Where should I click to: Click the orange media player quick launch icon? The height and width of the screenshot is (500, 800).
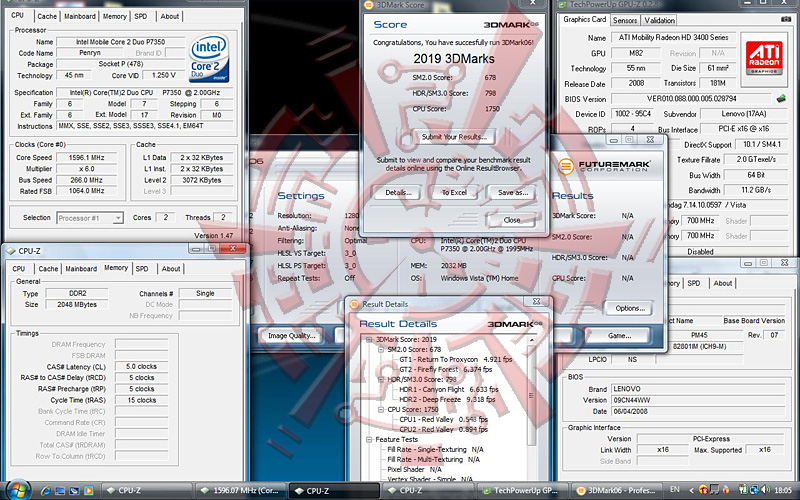pyautogui.click(x=89, y=491)
